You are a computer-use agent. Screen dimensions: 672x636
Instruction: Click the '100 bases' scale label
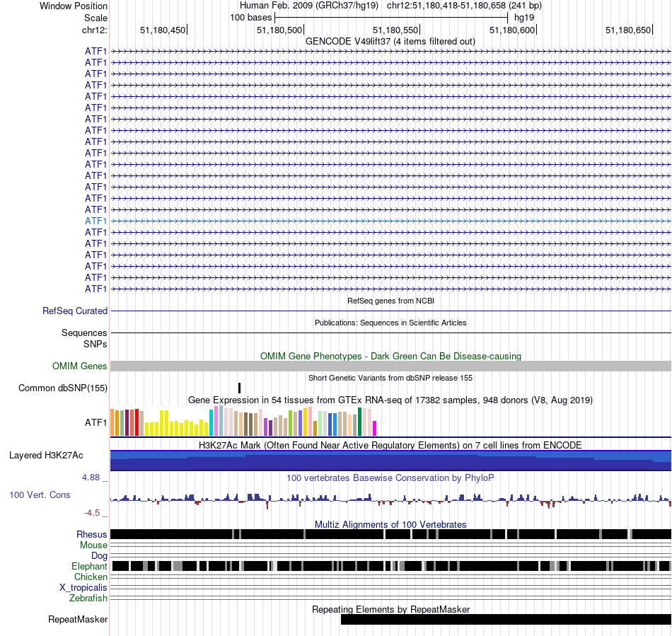click(x=250, y=18)
